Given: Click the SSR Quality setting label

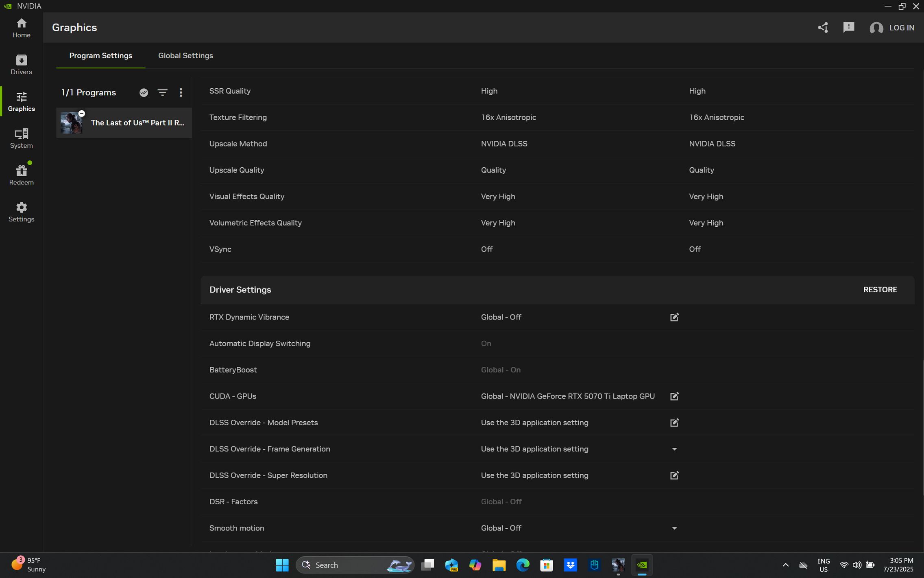Looking at the screenshot, I should pos(230,91).
